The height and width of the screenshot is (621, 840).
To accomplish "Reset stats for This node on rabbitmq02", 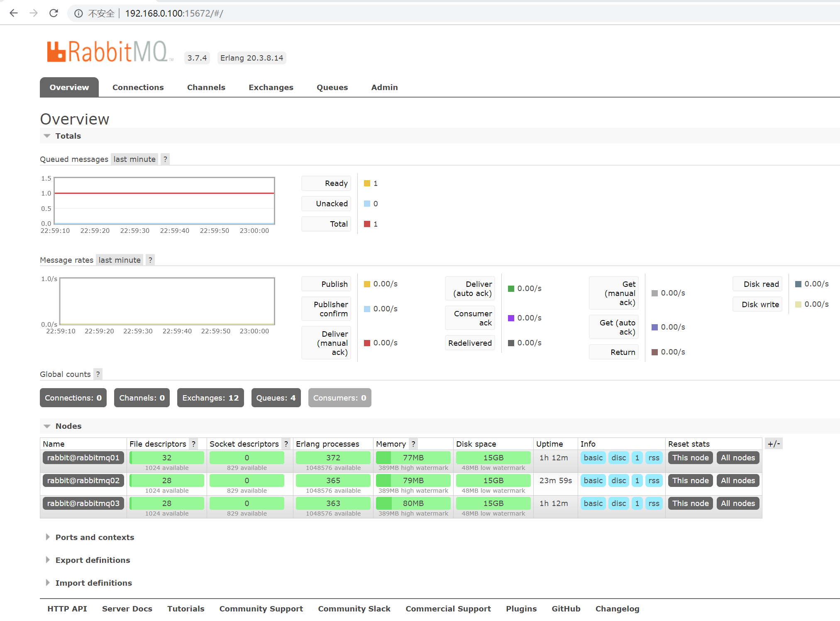I will coord(690,480).
